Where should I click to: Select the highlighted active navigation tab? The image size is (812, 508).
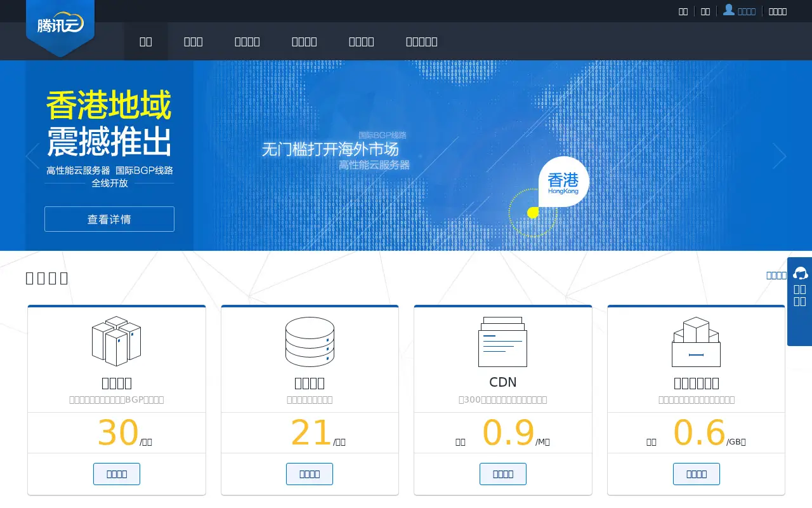[146, 41]
